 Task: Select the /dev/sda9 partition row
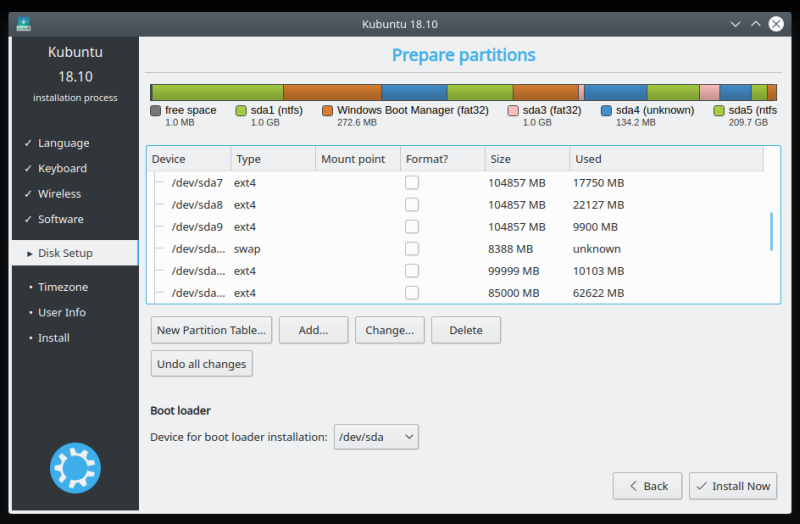[x=457, y=227]
